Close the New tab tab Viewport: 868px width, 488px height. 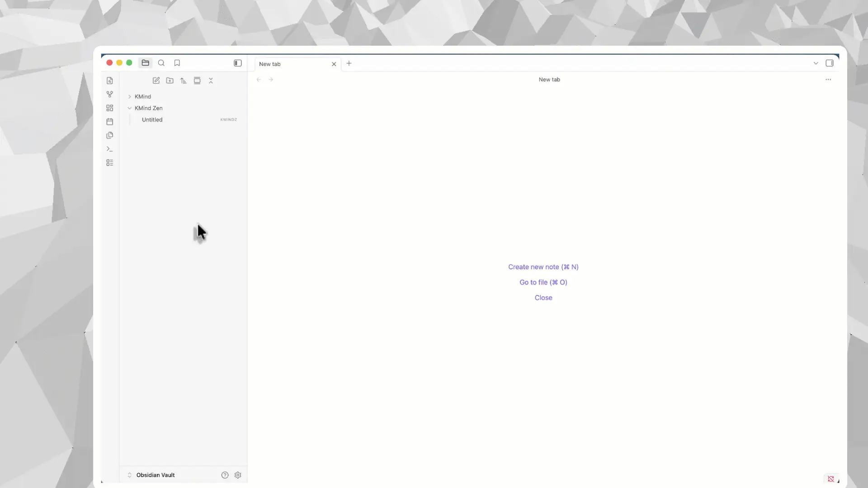334,64
